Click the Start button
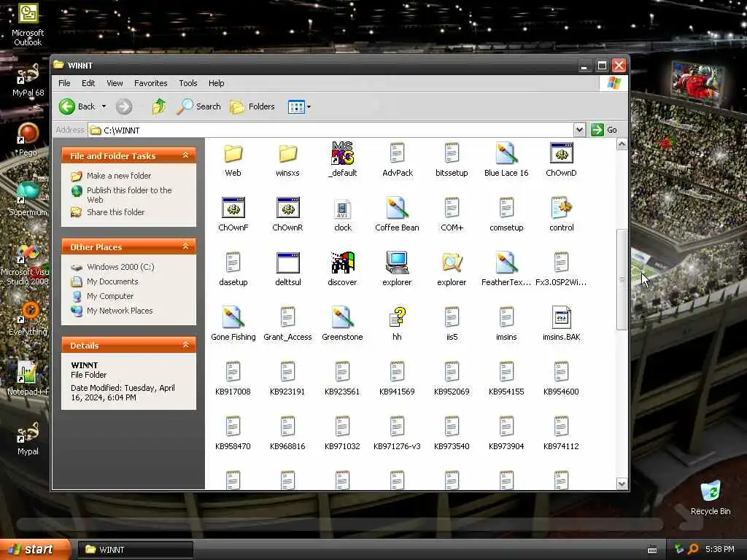 pos(34,550)
